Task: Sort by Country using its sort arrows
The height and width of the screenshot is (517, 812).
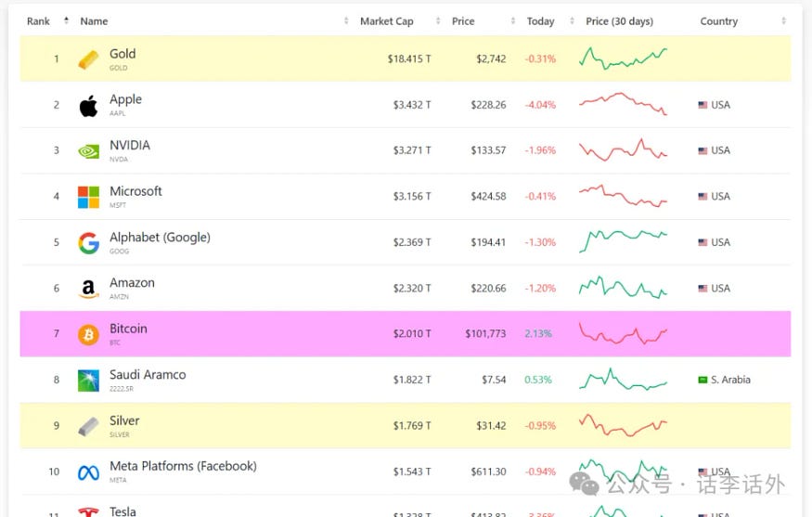Action: (783, 20)
